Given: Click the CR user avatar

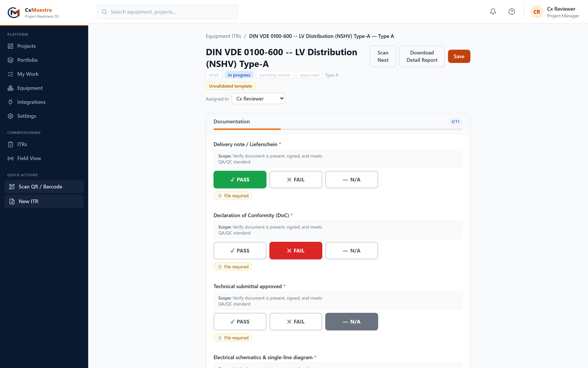Looking at the screenshot, I should pyautogui.click(x=537, y=12).
